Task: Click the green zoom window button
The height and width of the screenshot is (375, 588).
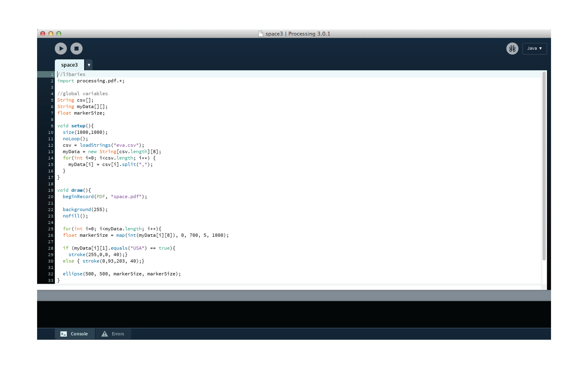Action: click(59, 34)
